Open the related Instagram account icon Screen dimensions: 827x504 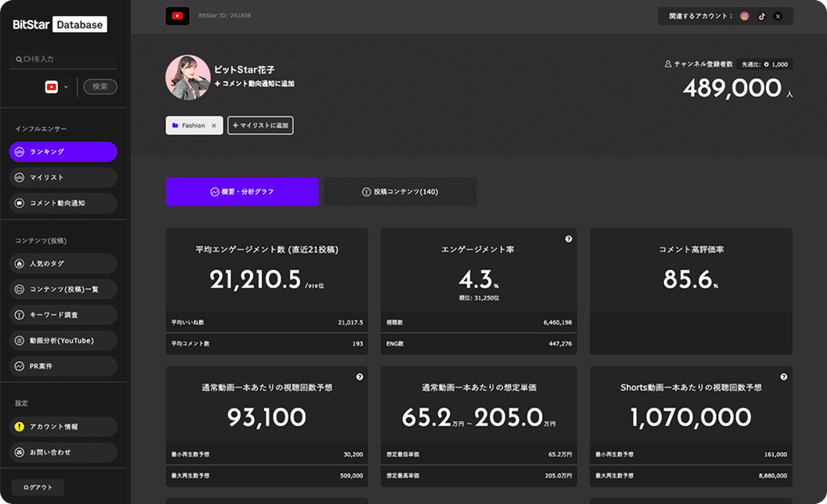pyautogui.click(x=745, y=16)
